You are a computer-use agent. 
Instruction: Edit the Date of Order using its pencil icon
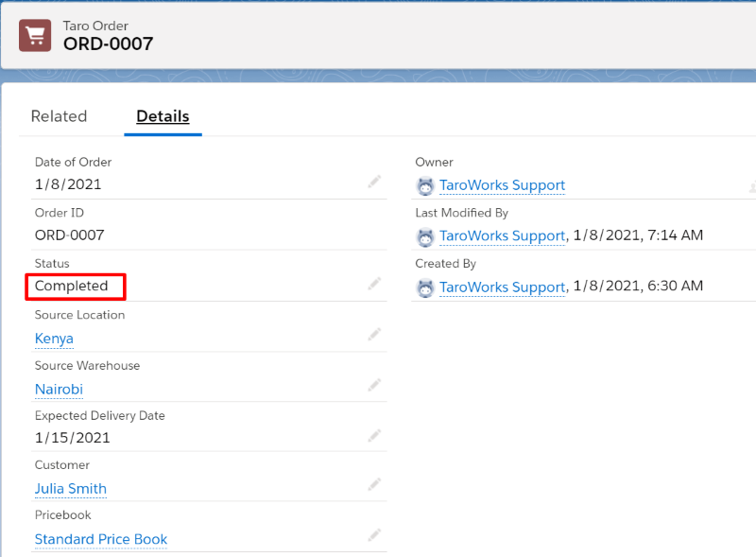(x=374, y=180)
